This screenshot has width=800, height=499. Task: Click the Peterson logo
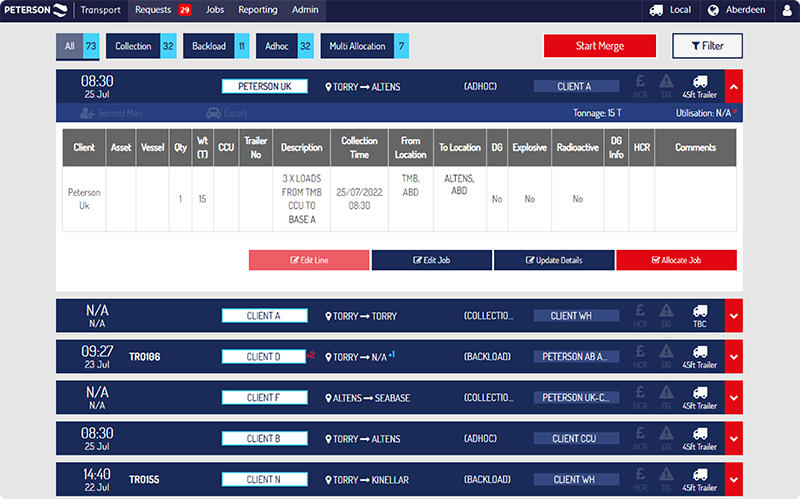click(x=36, y=10)
